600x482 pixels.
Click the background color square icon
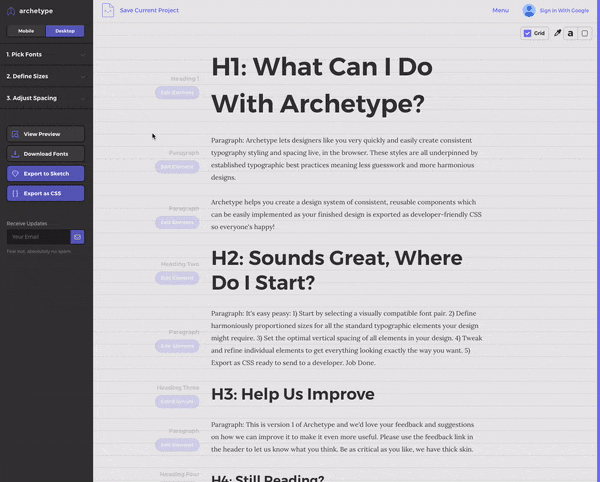(x=585, y=33)
